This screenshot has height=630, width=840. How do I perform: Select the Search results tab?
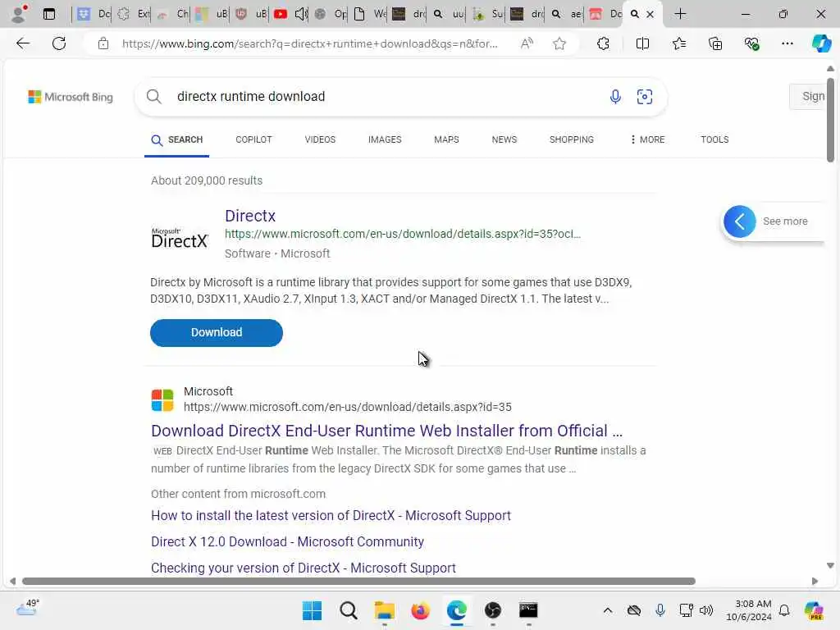pyautogui.click(x=177, y=139)
